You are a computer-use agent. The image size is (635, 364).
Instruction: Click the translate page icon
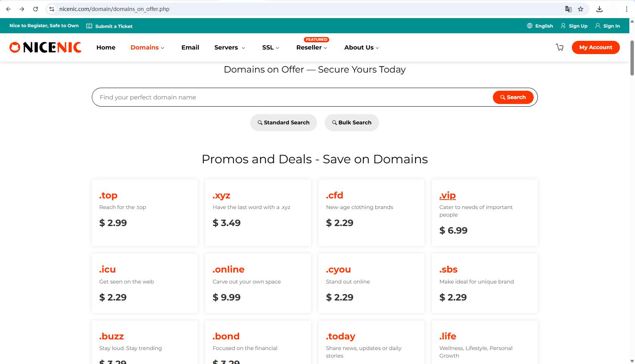[x=568, y=9]
